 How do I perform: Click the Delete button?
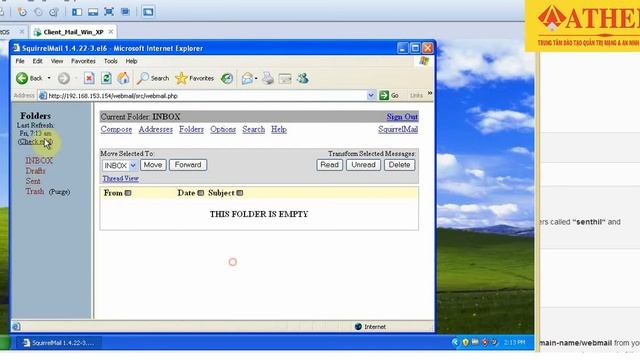(399, 165)
